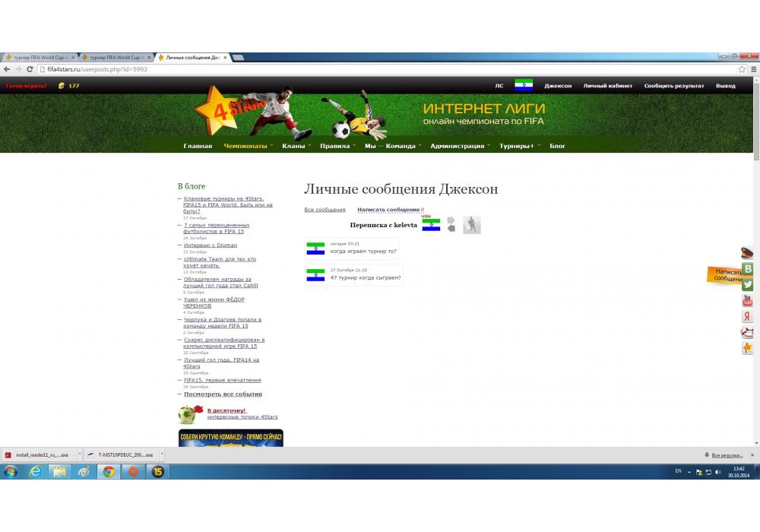
Task: Click the gold coin balance icon
Action: point(62,86)
